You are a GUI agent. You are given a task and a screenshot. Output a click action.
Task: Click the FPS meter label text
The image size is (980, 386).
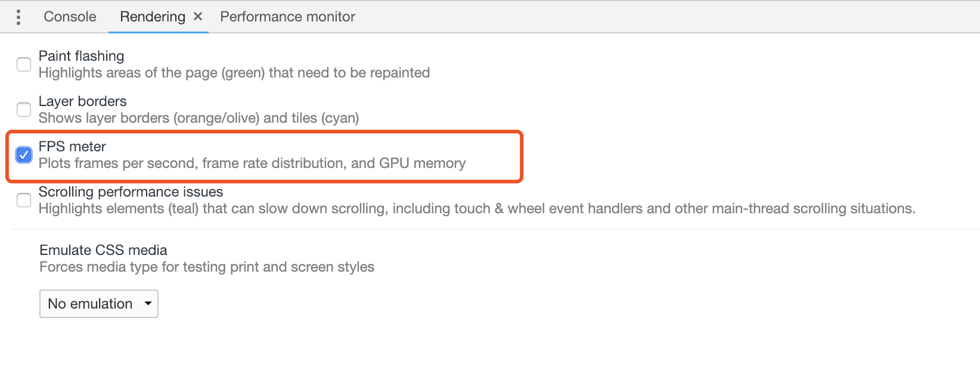[72, 147]
